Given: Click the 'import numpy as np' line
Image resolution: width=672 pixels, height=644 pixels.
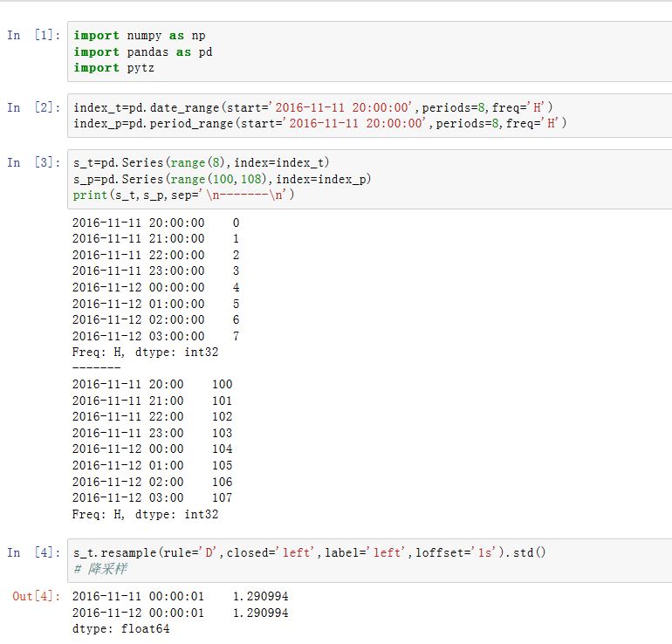Looking at the screenshot, I should pyautogui.click(x=140, y=36).
